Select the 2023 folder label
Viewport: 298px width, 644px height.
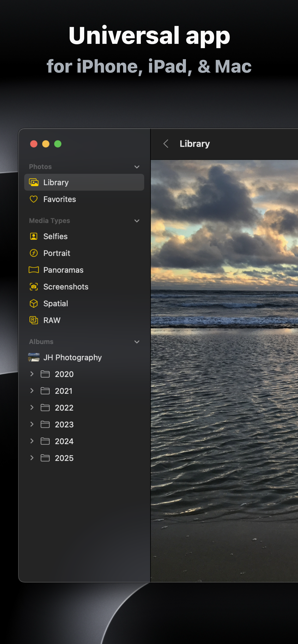pyautogui.click(x=64, y=424)
